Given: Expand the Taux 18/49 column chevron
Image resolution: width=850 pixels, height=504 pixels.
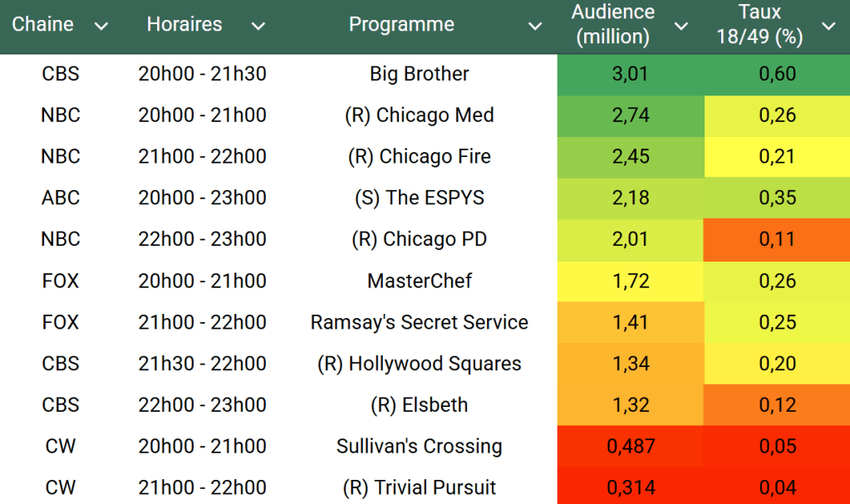Looking at the screenshot, I should point(828,27).
